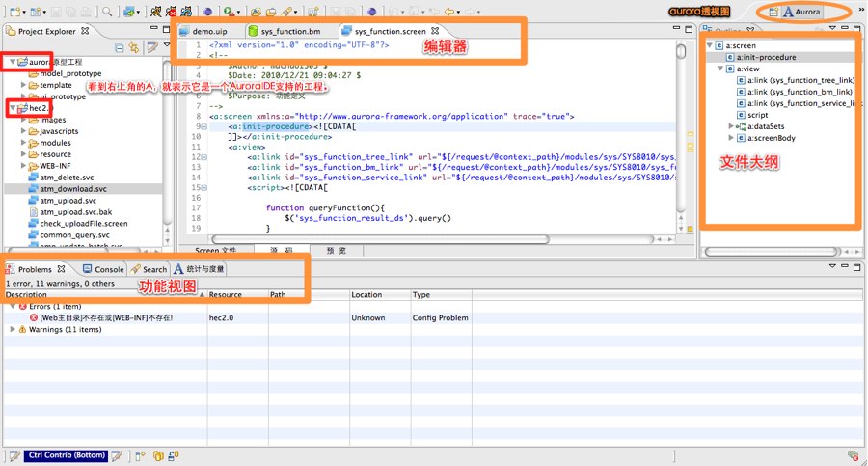Select atm_download.svc in the project tree

[x=73, y=189]
